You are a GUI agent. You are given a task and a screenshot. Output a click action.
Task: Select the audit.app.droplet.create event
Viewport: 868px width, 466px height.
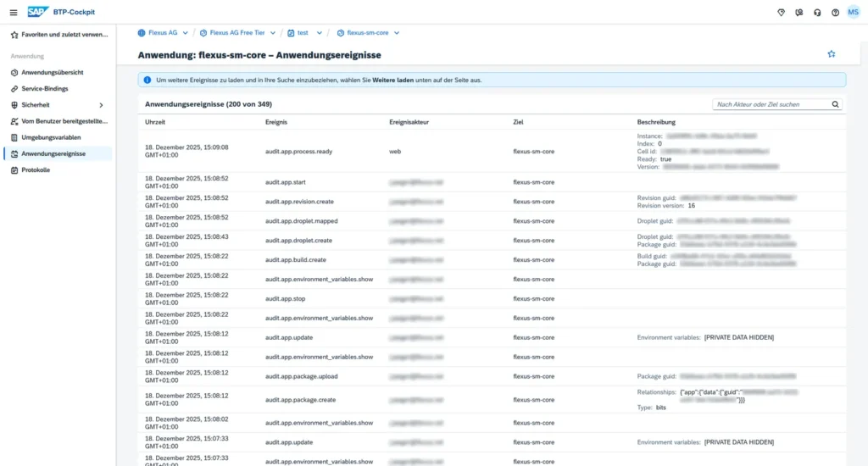(299, 240)
